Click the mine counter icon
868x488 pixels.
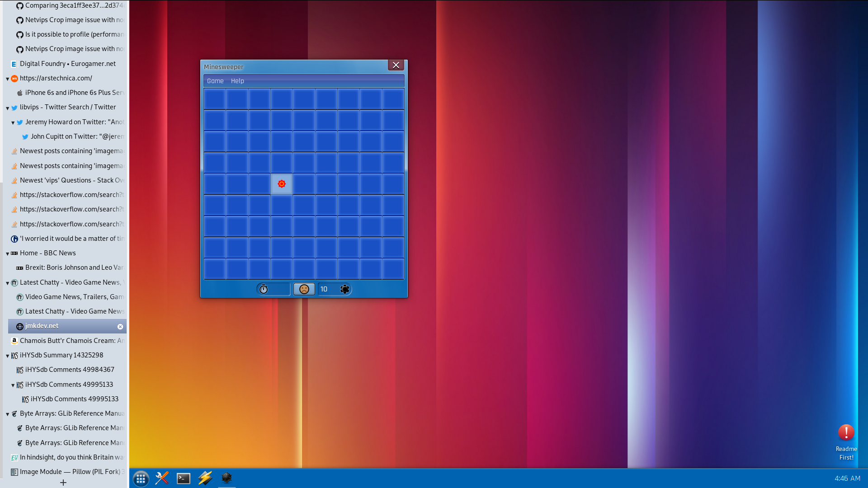(x=345, y=289)
